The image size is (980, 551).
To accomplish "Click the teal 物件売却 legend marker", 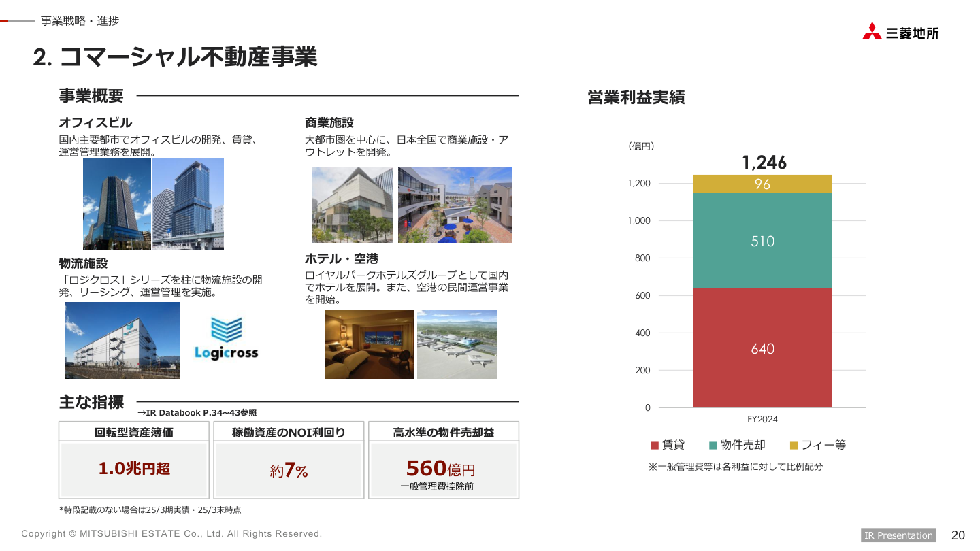I will tap(713, 446).
